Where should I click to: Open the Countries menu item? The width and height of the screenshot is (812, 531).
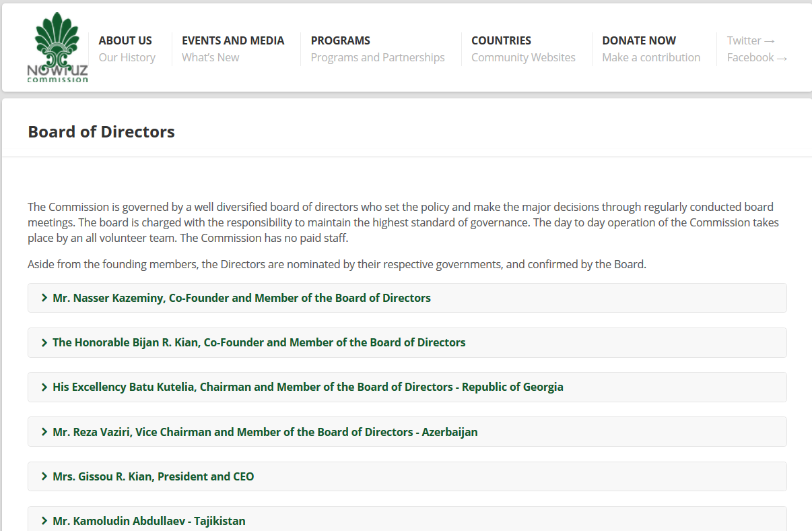click(x=501, y=40)
